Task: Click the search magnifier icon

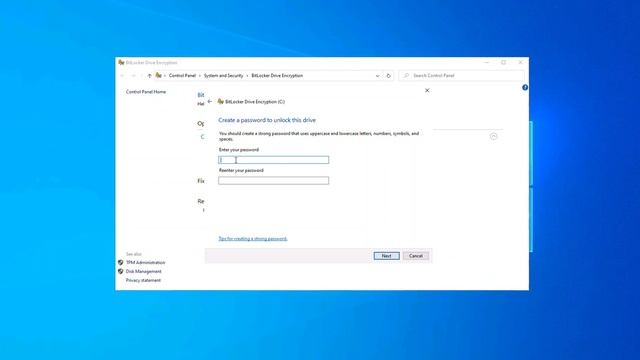Action: 406,76
